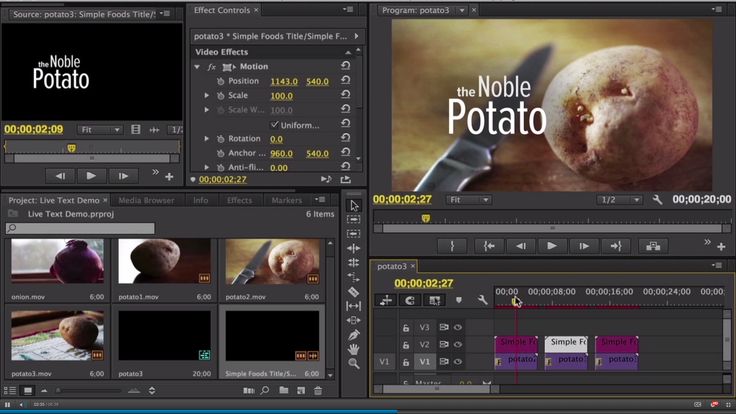Reset Rotation parameter in Effect Controls
Image resolution: width=736 pixels, height=414 pixels.
(x=345, y=138)
